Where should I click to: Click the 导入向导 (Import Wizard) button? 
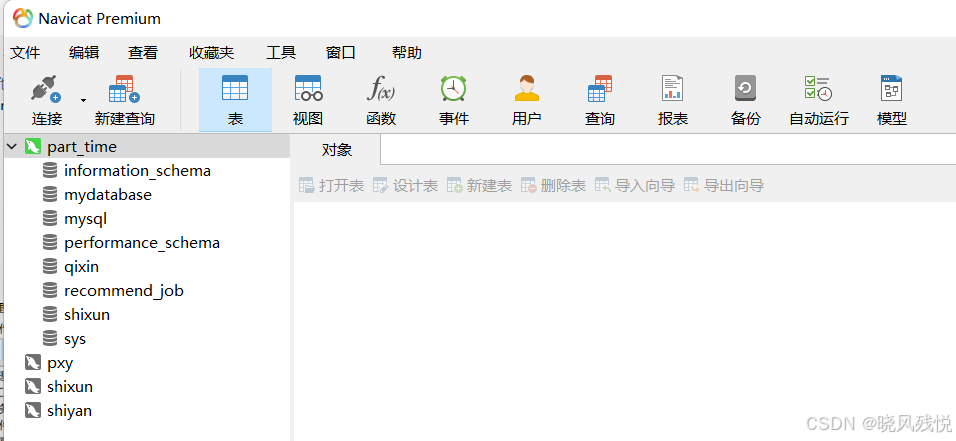(x=635, y=185)
